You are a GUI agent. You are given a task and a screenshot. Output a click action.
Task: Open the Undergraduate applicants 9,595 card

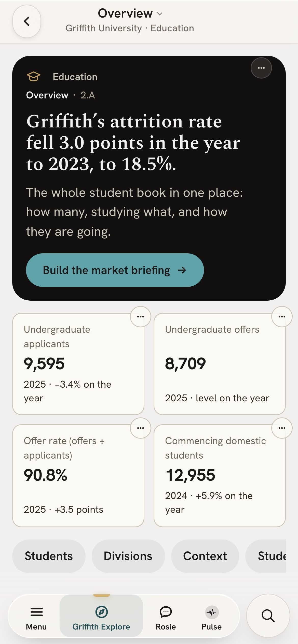(x=78, y=364)
